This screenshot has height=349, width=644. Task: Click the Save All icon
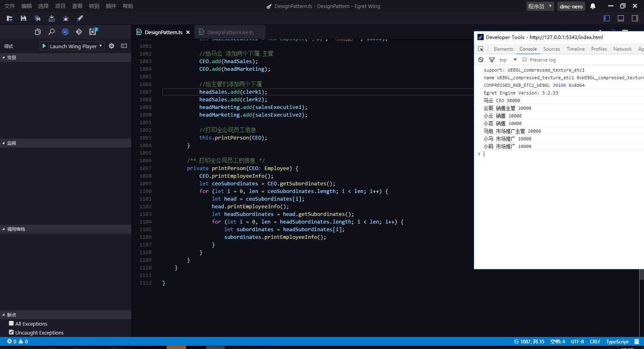tap(37, 18)
